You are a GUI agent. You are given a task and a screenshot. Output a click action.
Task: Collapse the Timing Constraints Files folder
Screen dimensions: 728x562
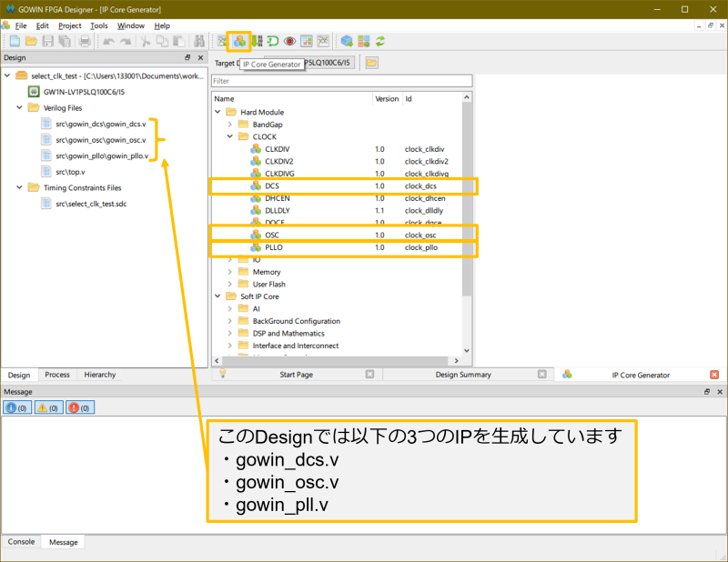[19, 187]
